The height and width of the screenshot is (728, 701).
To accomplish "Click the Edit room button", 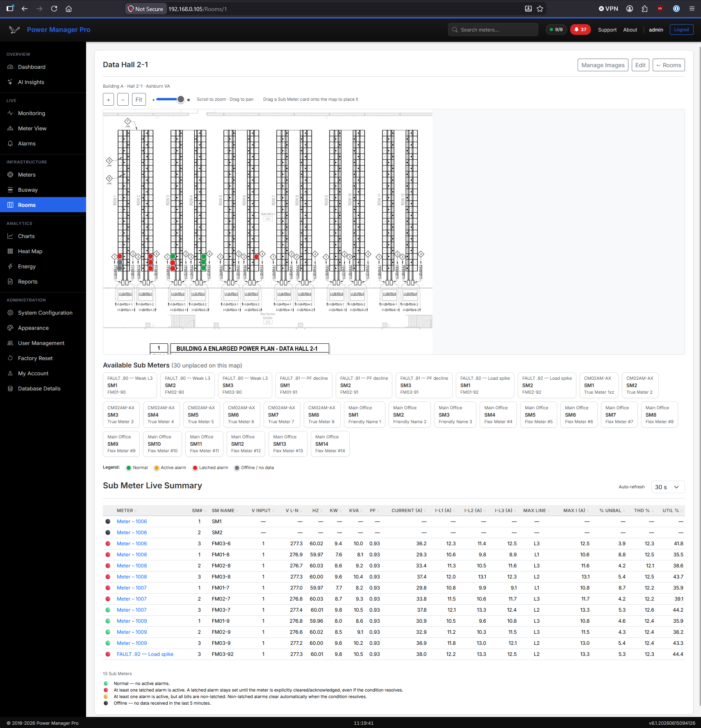I will click(640, 65).
